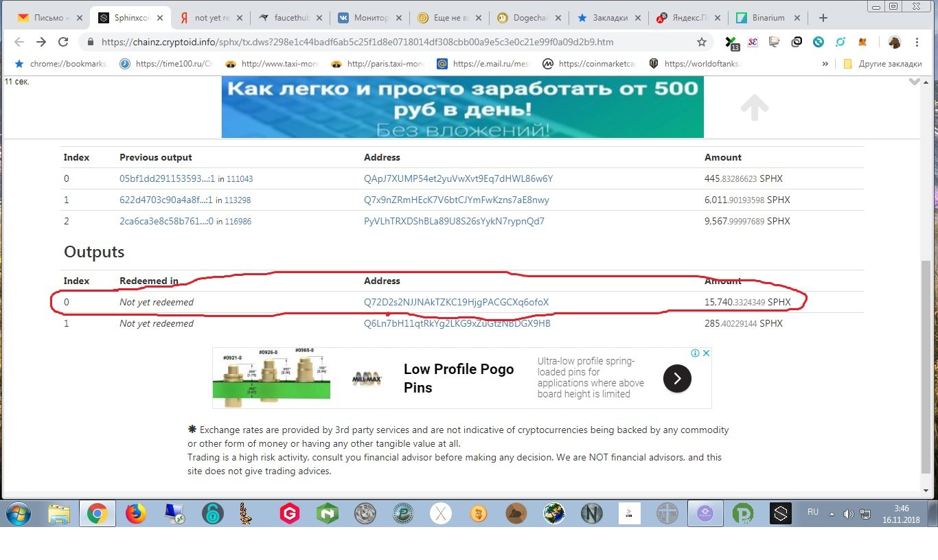Screen dimensions: 938x560
Task: Click the browser reload button
Action: [63, 42]
